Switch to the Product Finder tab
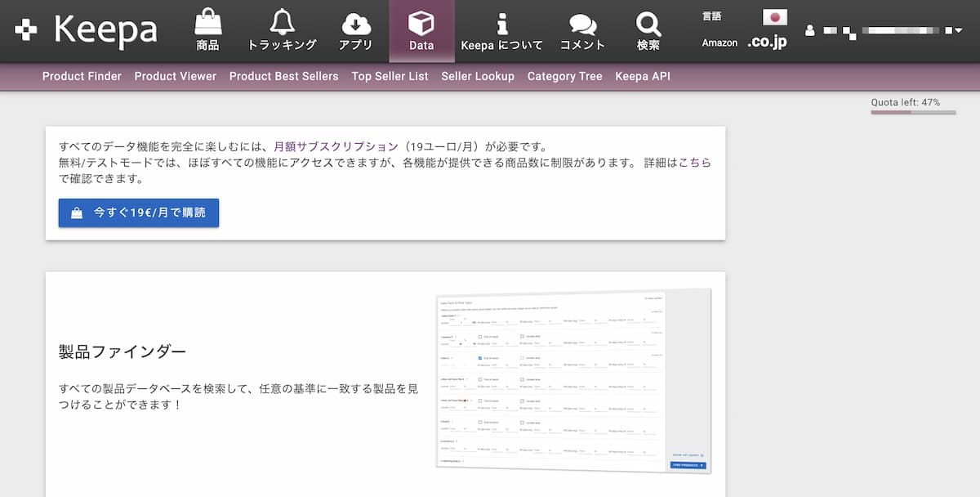Viewport: 980px width, 497px height. (x=82, y=76)
